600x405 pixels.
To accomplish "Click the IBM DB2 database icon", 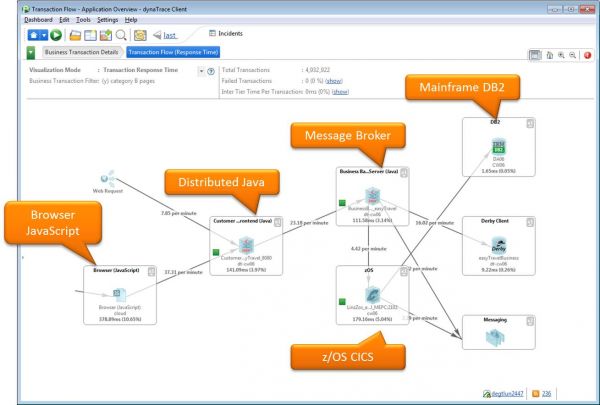I will [x=499, y=147].
